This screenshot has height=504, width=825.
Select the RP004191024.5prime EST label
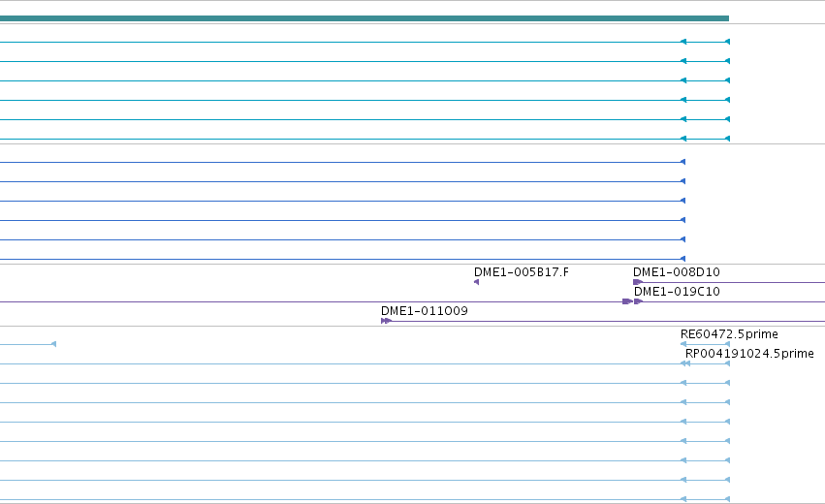(749, 354)
